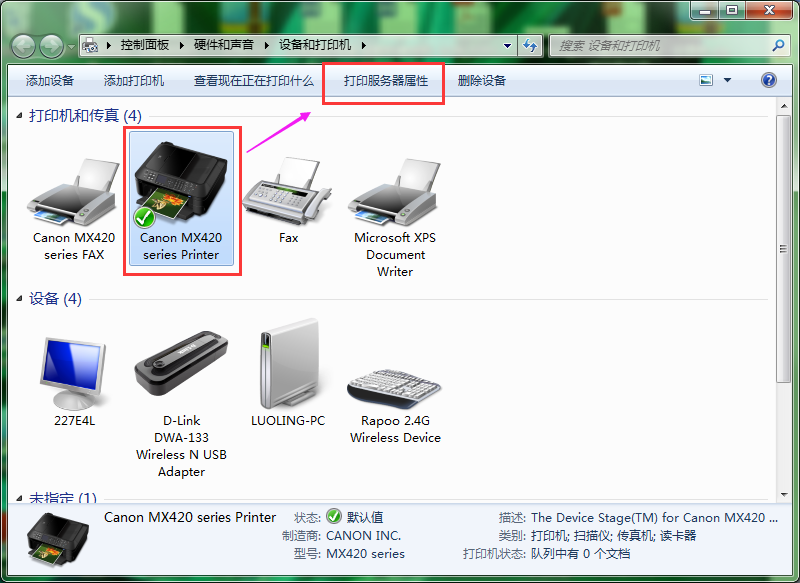Maximize the Devices and Printers window

pyautogui.click(x=732, y=10)
